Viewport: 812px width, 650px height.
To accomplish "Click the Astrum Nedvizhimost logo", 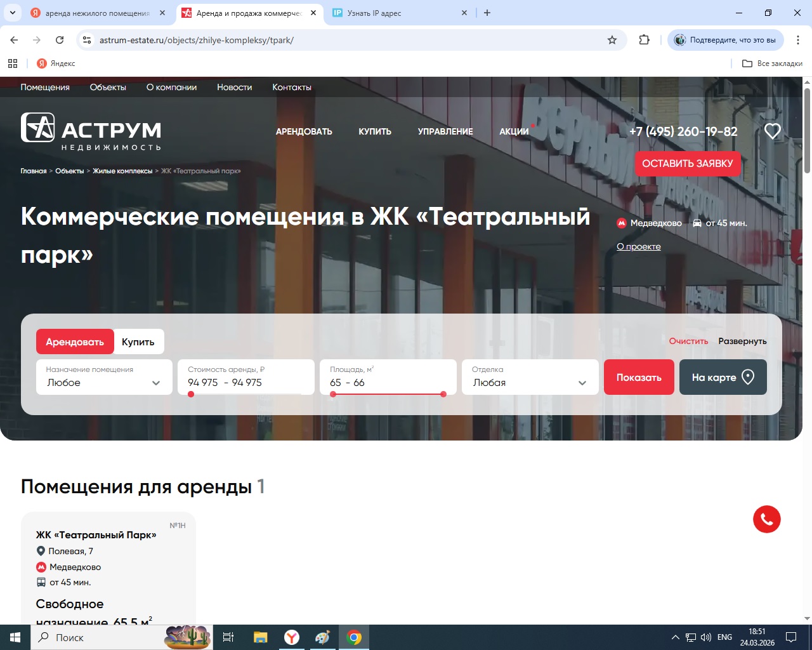I will point(91,131).
